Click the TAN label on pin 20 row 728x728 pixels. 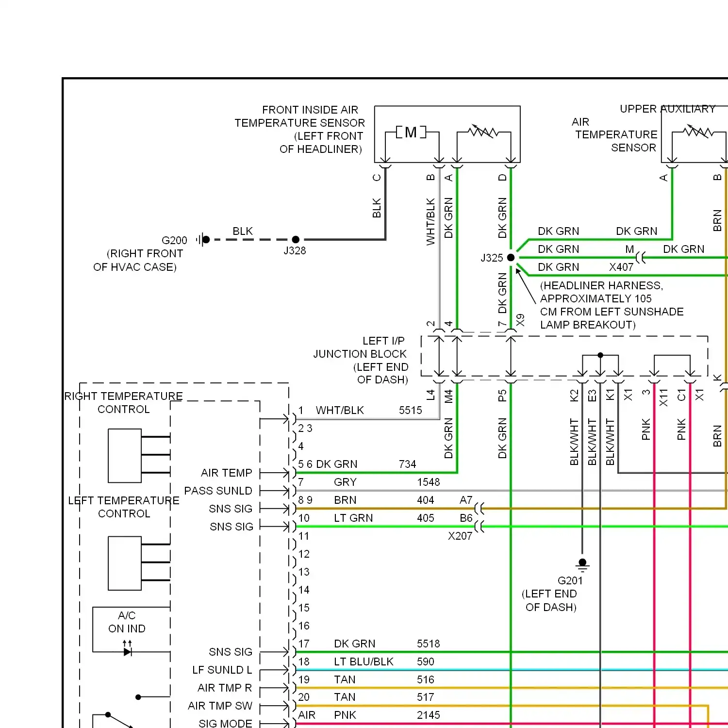click(x=345, y=697)
